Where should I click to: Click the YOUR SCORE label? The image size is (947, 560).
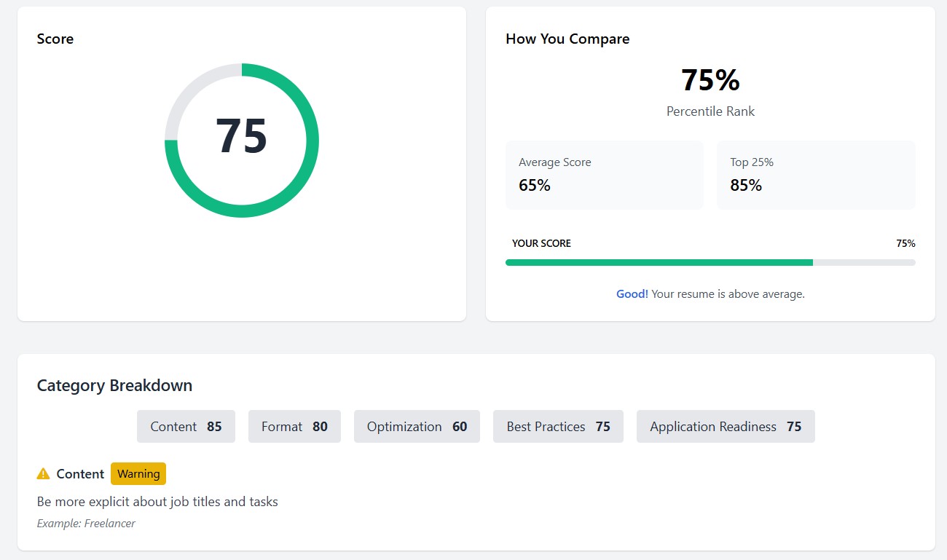(x=541, y=243)
